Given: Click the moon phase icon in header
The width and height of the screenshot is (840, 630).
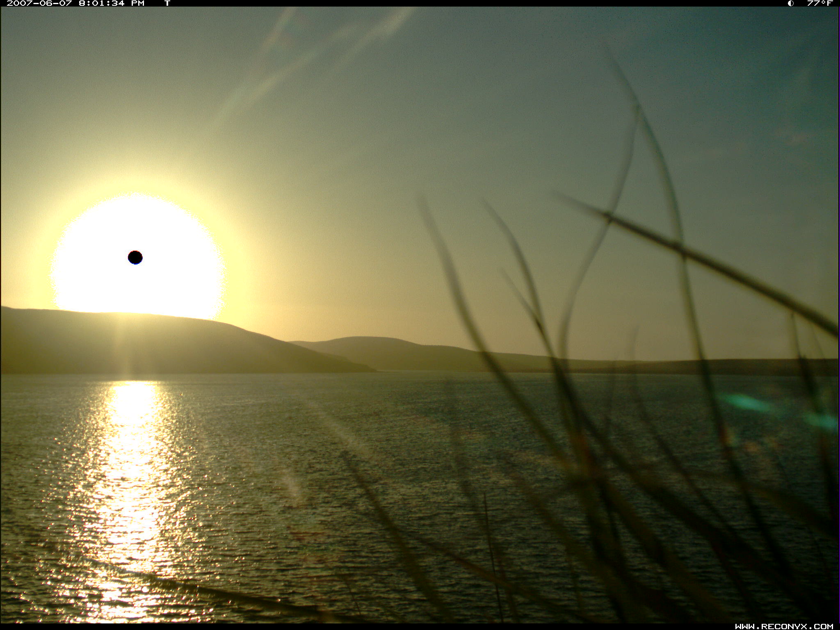Looking at the screenshot, I should point(790,3).
